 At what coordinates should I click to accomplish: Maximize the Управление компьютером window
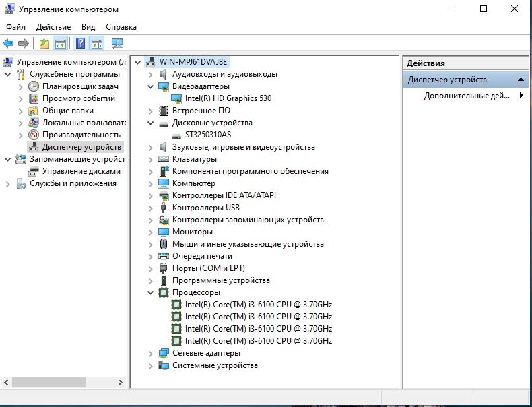pyautogui.click(x=484, y=9)
